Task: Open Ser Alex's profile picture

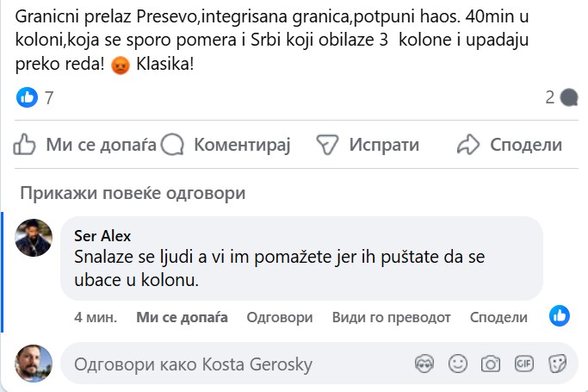Action: 34,237
